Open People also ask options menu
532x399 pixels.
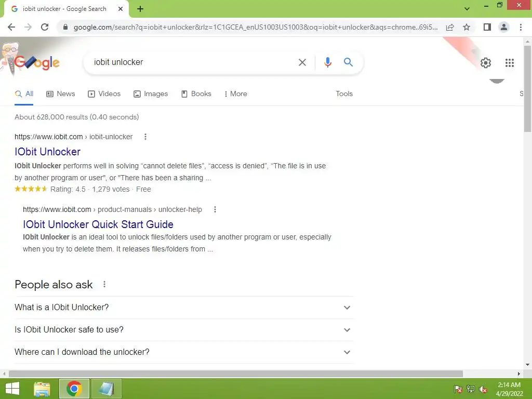[104, 284]
